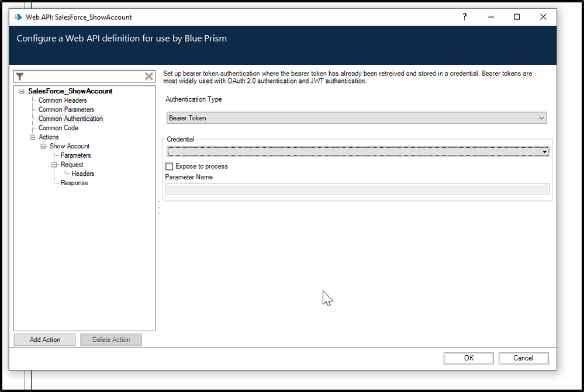This screenshot has height=392, width=584.
Task: Select the Response tree item
Action: click(x=74, y=183)
